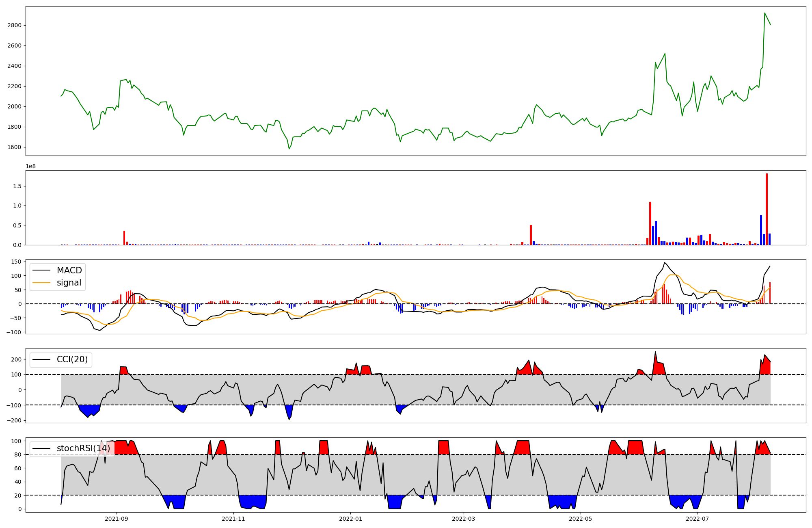Click the stochRSI(14) legend line sample
Image resolution: width=812 pixels, height=528 pixels.
coord(41,448)
